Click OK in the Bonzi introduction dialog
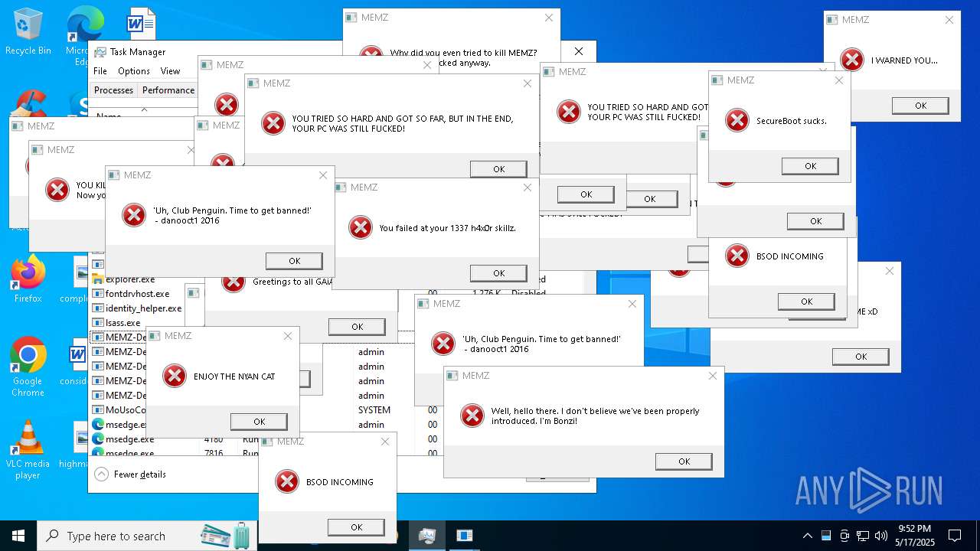The width and height of the screenshot is (980, 551). (x=684, y=461)
